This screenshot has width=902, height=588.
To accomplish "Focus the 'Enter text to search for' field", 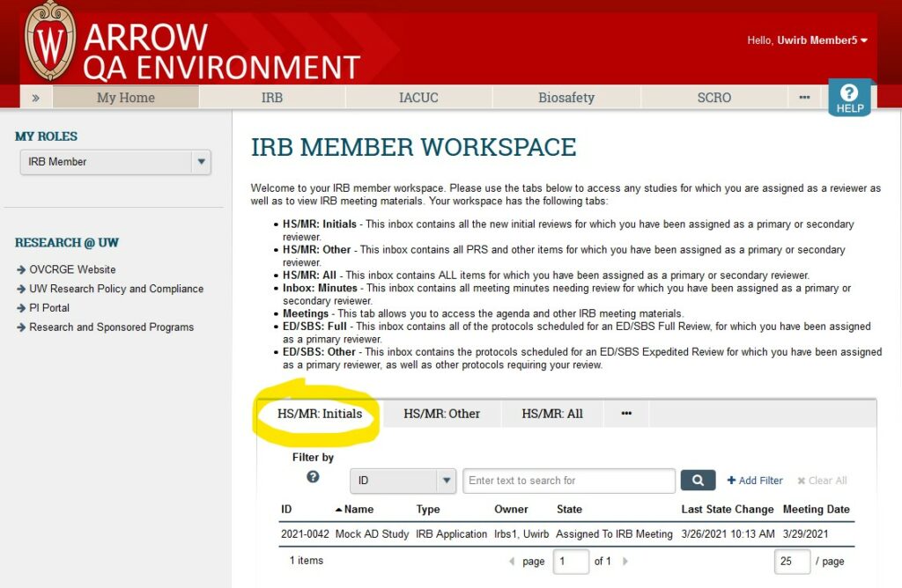I will (x=569, y=481).
